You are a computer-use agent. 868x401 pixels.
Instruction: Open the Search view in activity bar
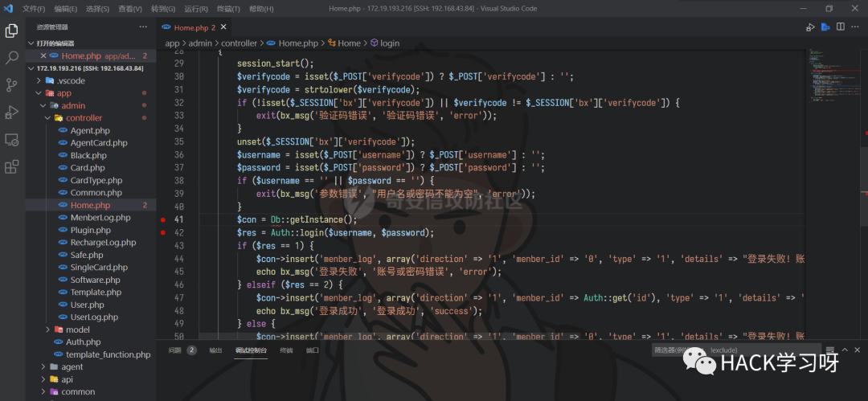coord(12,58)
